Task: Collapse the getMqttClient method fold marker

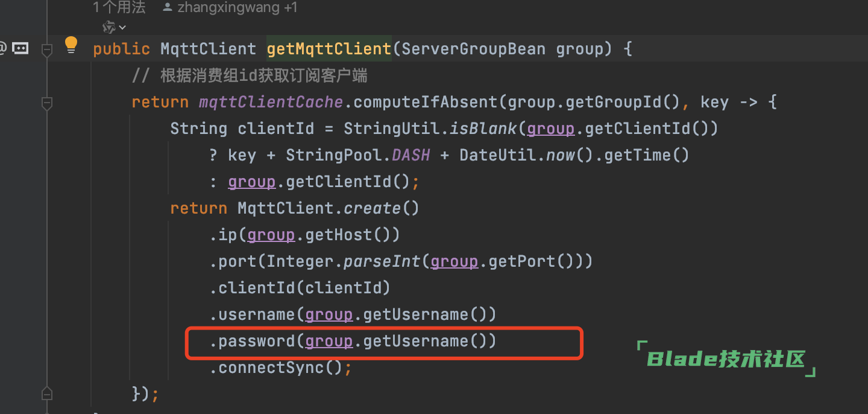Action: pos(46,50)
